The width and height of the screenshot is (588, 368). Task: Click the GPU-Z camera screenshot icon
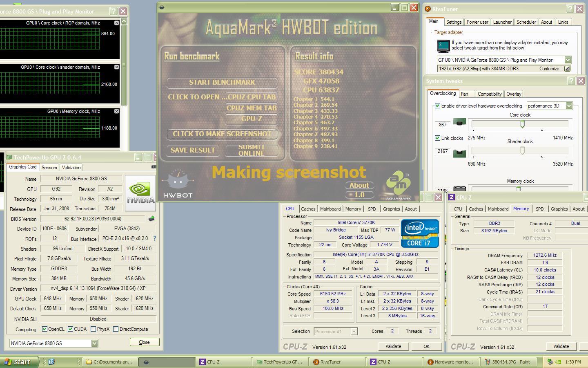(154, 167)
